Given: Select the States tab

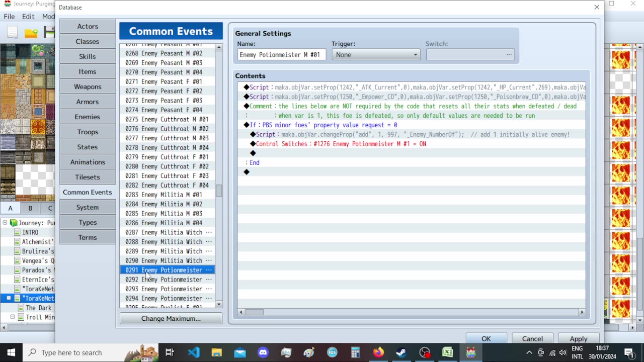Looking at the screenshot, I should (88, 147).
